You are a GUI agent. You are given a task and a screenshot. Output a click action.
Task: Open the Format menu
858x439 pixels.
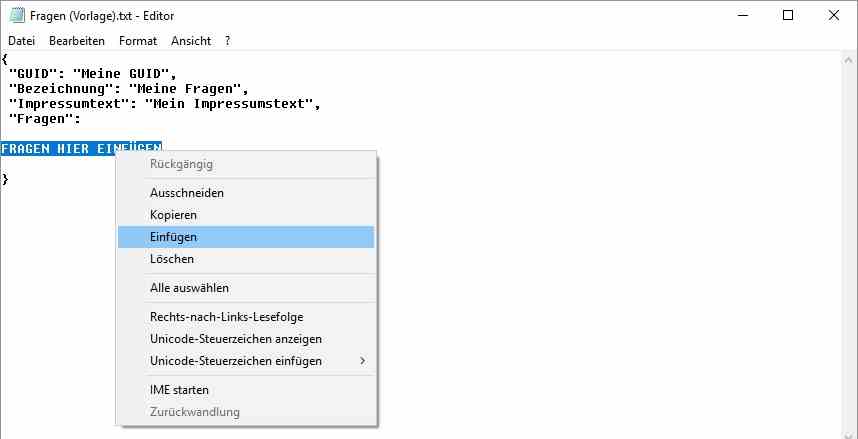pos(138,41)
